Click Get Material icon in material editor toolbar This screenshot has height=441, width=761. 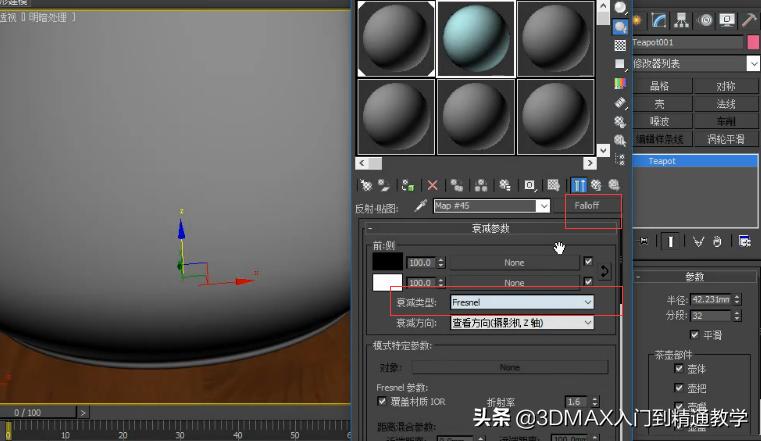(x=365, y=185)
